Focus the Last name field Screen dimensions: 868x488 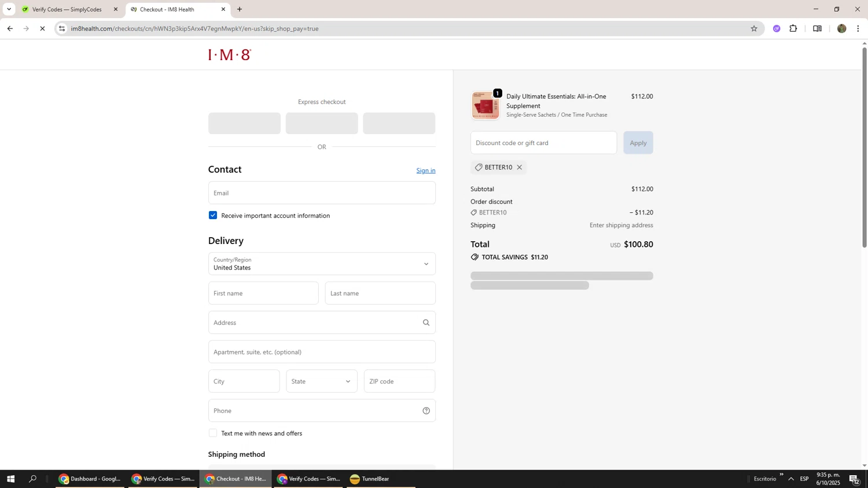tap(380, 293)
